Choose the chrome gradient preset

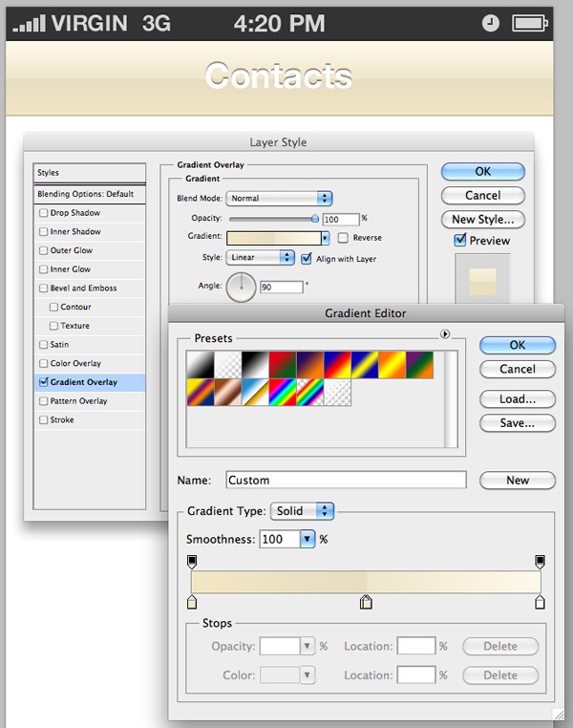(255, 393)
